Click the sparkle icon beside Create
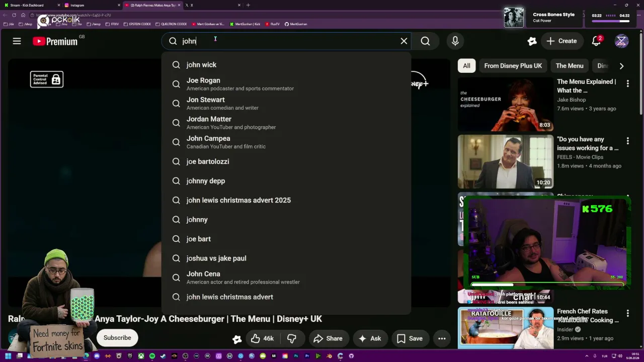This screenshot has height=362, width=644. click(532, 41)
